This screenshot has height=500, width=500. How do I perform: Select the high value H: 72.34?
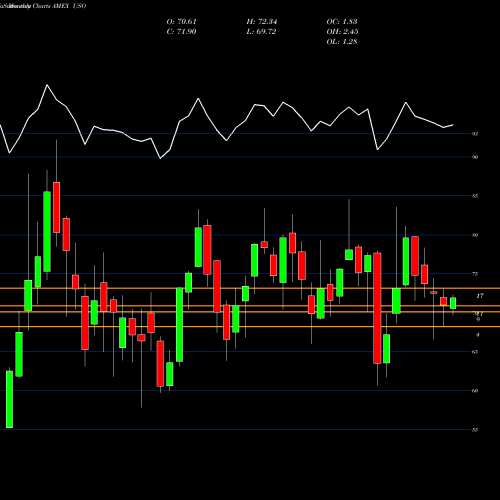click(x=262, y=22)
